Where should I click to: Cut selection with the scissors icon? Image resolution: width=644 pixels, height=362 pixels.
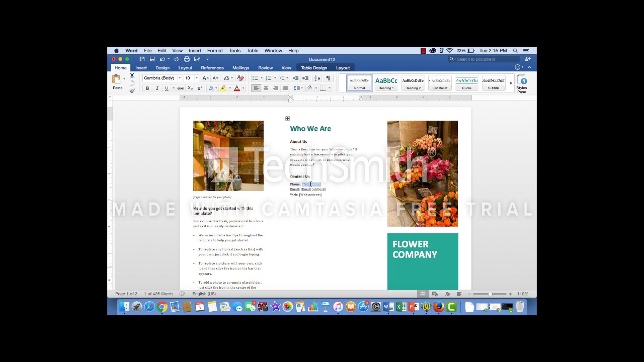tap(132, 75)
